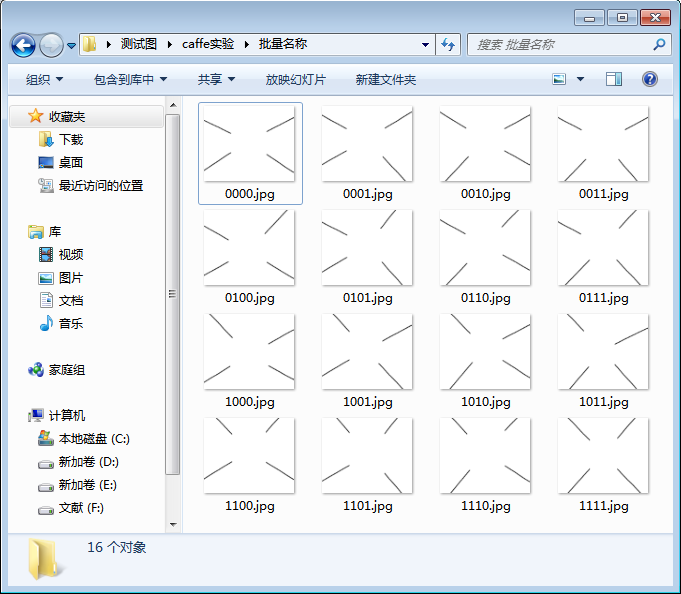Expand the arrow before 测试图 breadcrumb
Viewport: 681px width, 594px height.
(109, 44)
